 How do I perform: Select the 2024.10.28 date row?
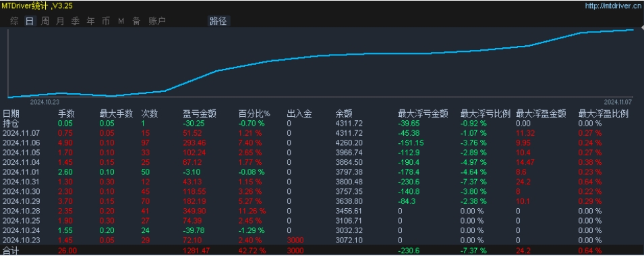pyautogui.click(x=322, y=211)
